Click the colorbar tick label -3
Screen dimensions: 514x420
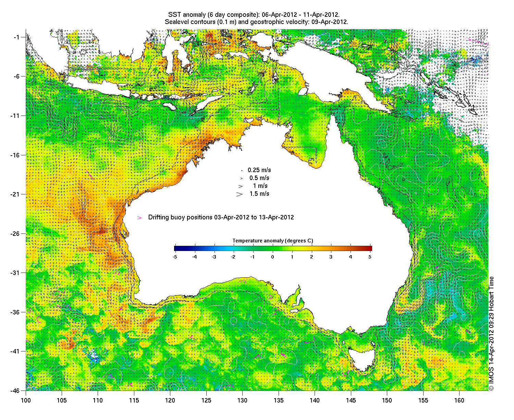[214, 256]
